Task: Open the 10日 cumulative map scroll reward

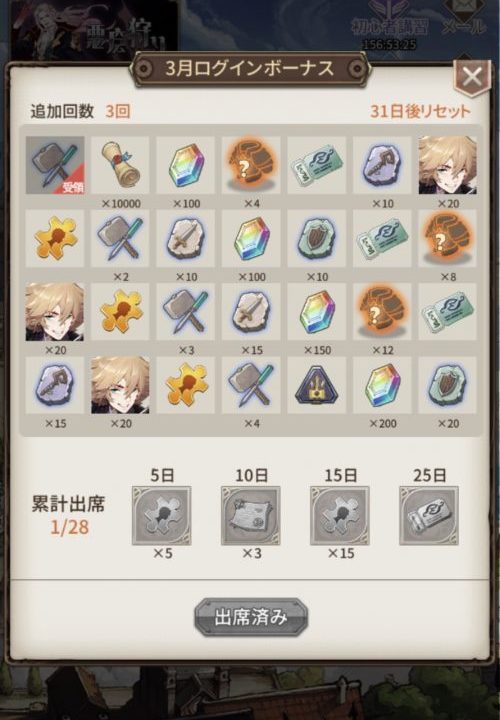Action: (x=251, y=516)
